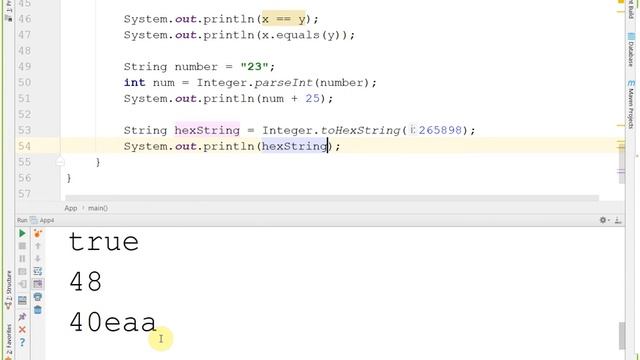The width and height of the screenshot is (640, 360).
Task: Toggle soft-wrap in console
Action: point(38,271)
